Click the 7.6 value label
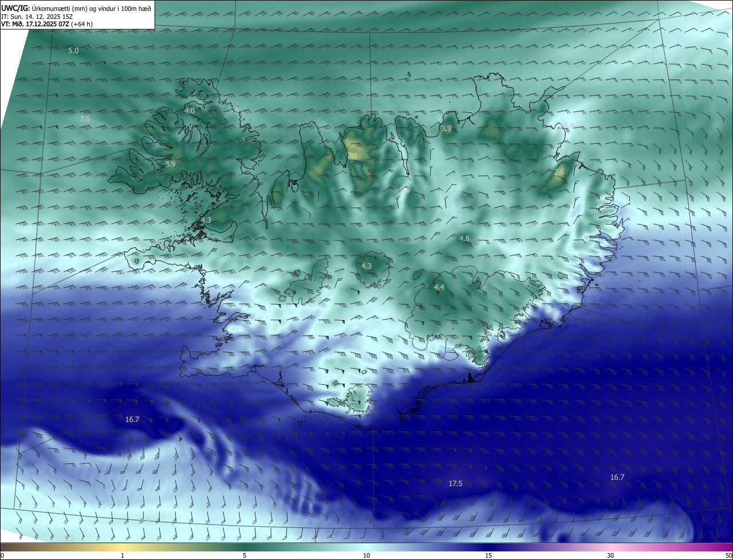Screen dimensions: 733x560 [x=85, y=119]
